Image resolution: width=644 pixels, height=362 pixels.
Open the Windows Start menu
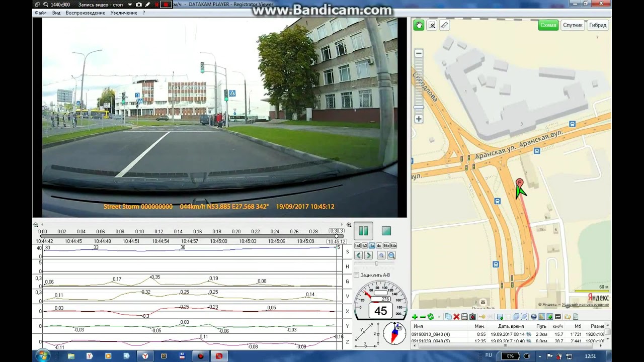click(x=42, y=356)
